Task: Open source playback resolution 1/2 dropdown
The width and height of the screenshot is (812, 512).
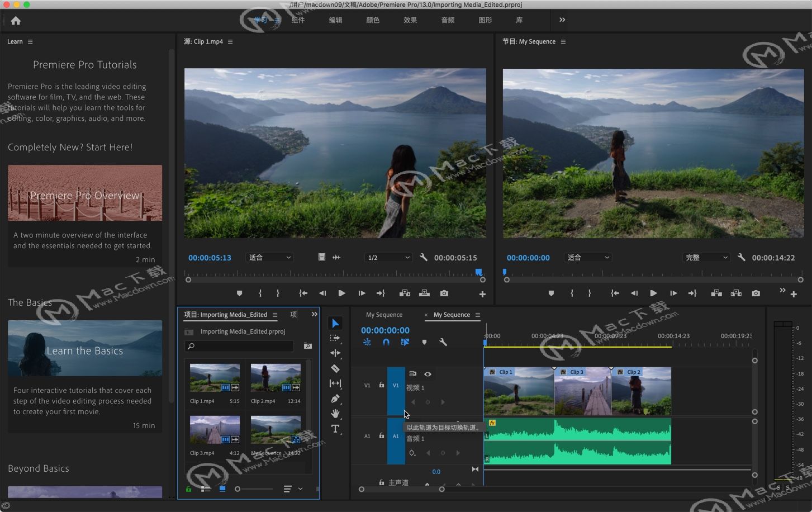Action: (388, 258)
